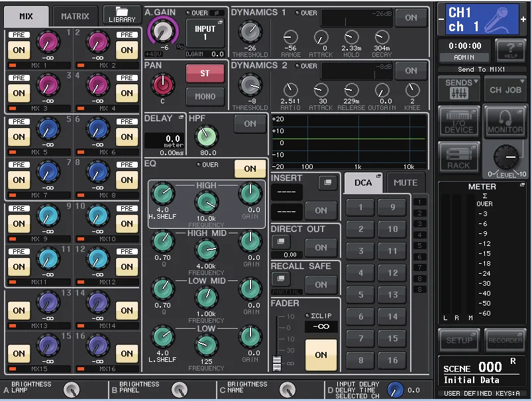Click the HPF frequency knob
532x401 pixels.
206,136
